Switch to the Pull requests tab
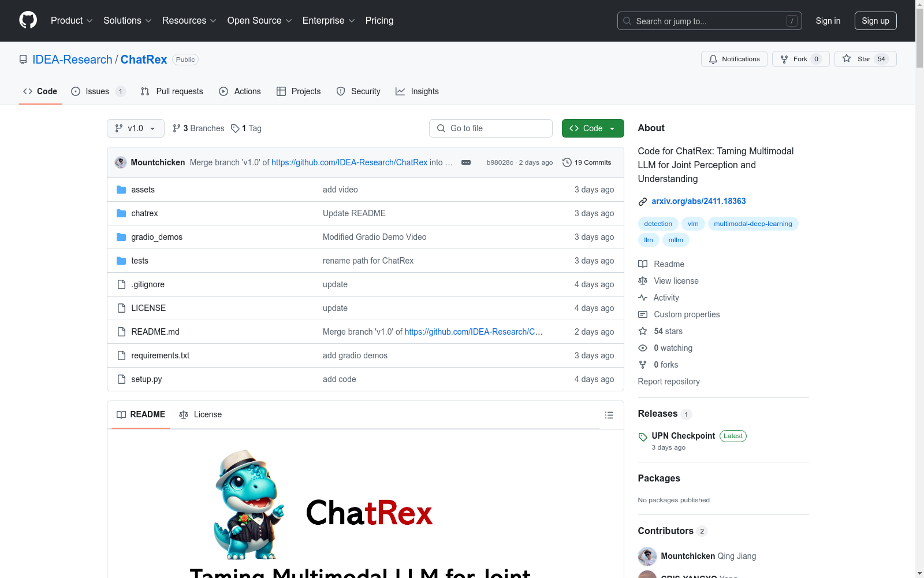This screenshot has height=578, width=924. (x=172, y=91)
